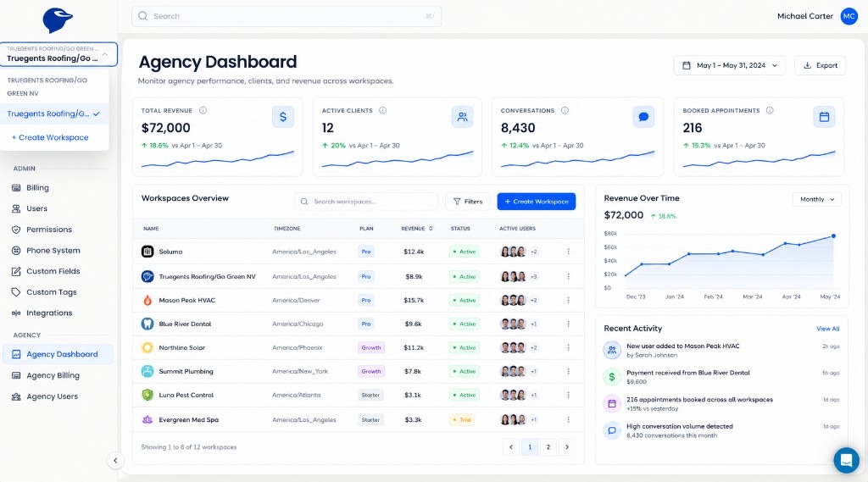868x482 pixels.
Task: Click dollar icon on Total Revenue card
Action: click(x=283, y=117)
